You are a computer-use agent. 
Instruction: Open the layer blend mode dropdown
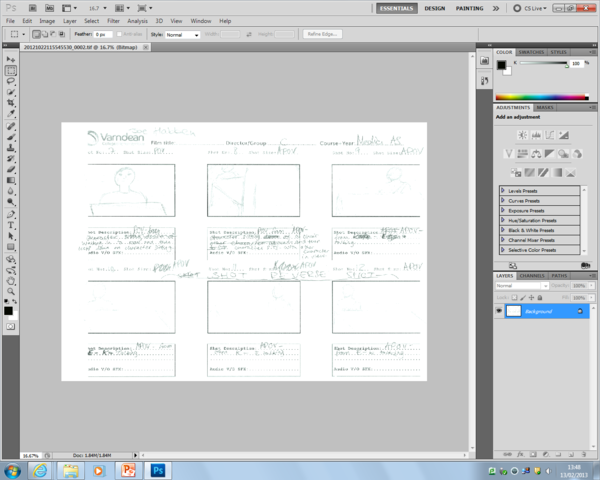pyautogui.click(x=522, y=286)
